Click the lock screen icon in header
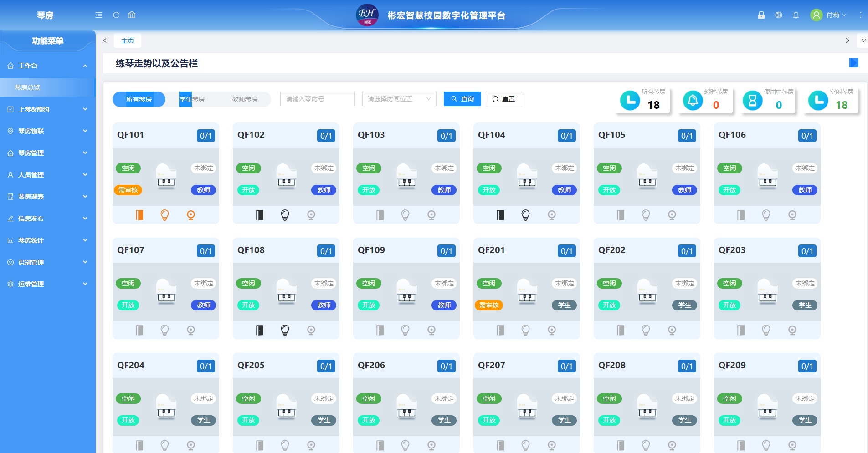The image size is (868, 453). 761,15
